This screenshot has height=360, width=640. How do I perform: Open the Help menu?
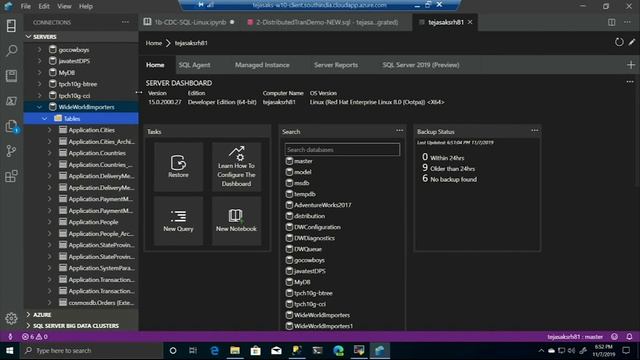click(86, 6)
